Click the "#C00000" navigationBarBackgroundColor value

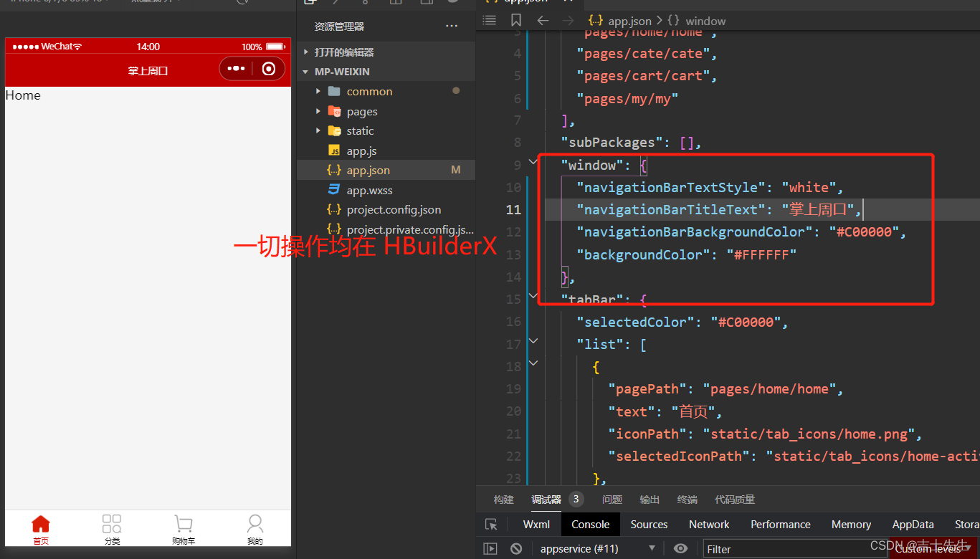coord(864,232)
